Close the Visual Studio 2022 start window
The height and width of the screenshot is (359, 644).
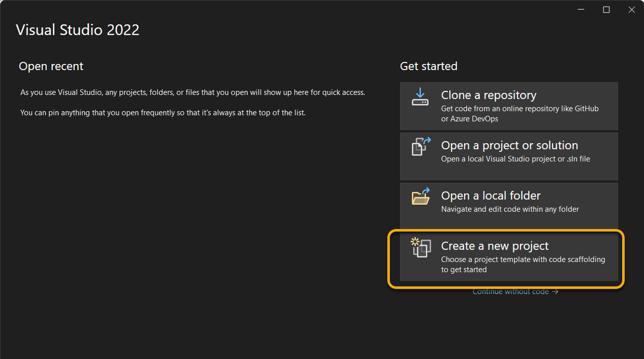coord(631,10)
